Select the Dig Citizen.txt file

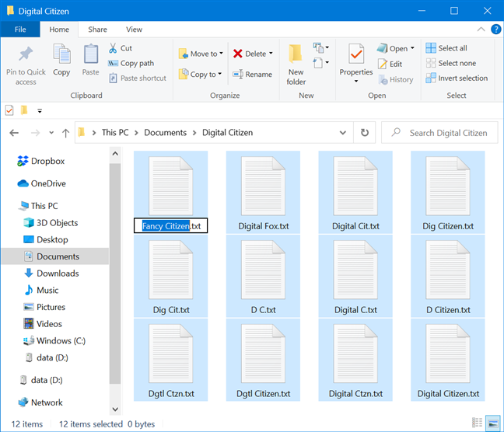448,192
